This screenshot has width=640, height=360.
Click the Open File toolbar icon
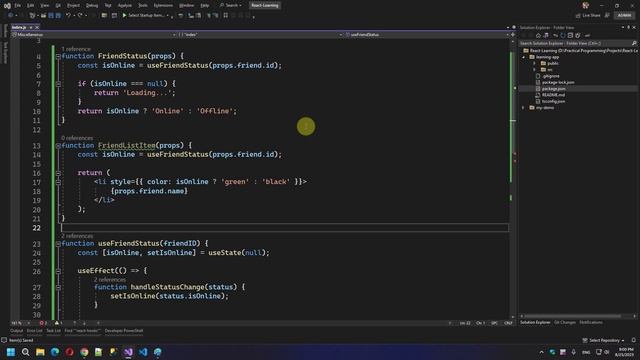(x=43, y=16)
